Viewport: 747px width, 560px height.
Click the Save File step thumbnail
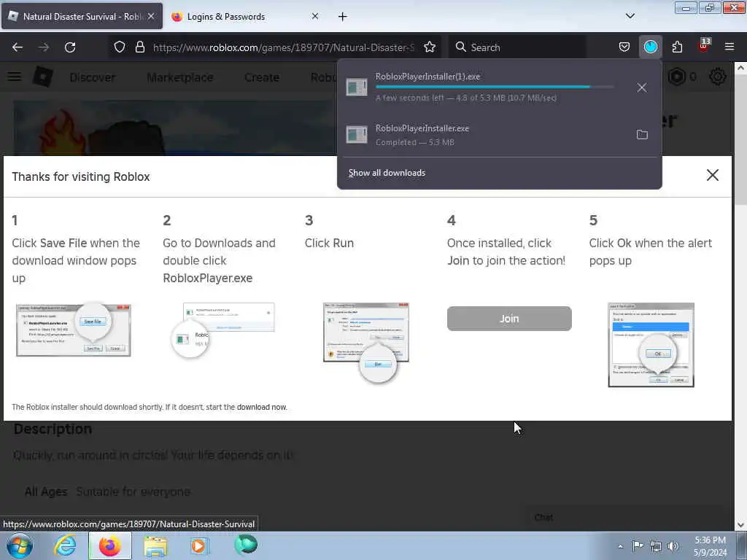coord(74,330)
